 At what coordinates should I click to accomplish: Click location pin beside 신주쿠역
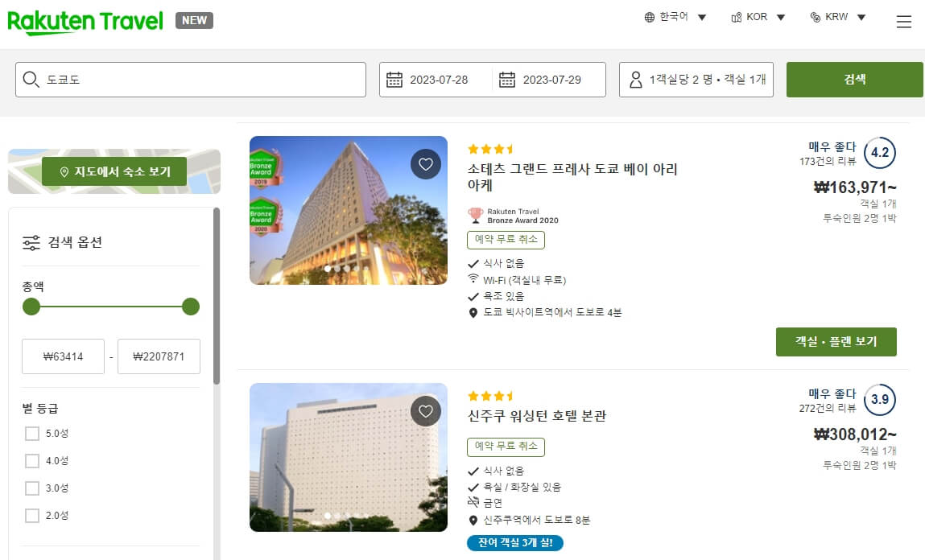coord(473,521)
